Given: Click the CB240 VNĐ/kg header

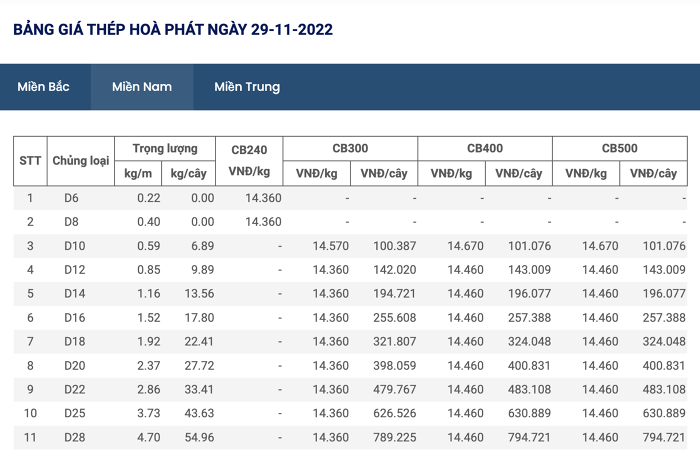Looking at the screenshot, I should click(249, 161).
